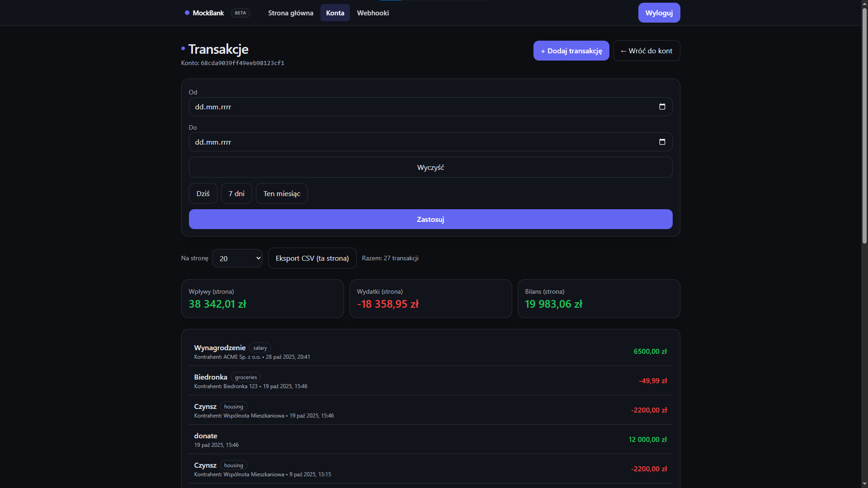The image size is (868, 488).
Task: Click the BETA badge
Action: 241,13
